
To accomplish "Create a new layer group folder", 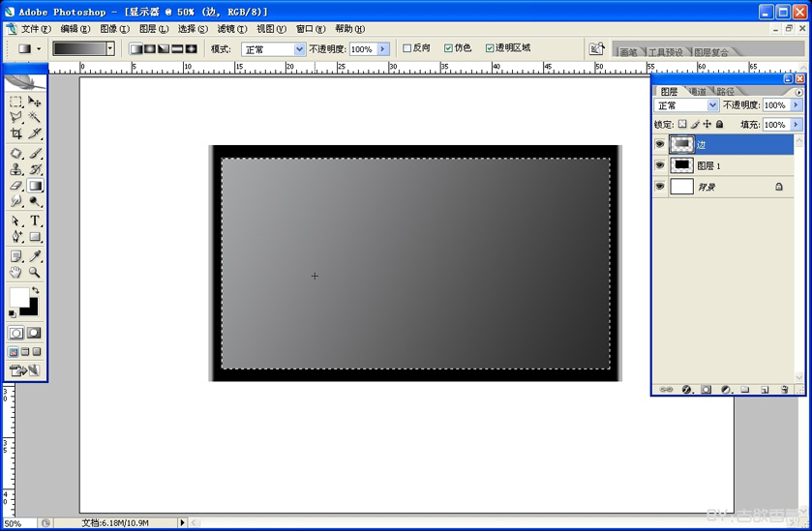I will coord(744,389).
